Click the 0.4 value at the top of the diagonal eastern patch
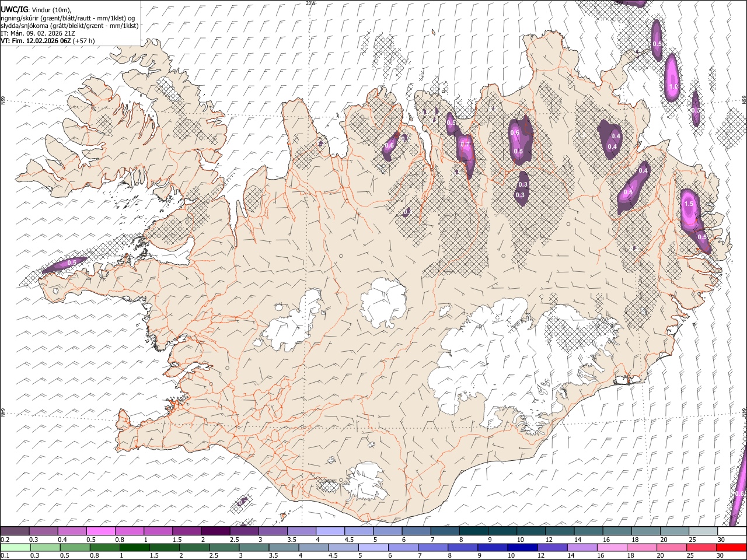 [x=643, y=170]
